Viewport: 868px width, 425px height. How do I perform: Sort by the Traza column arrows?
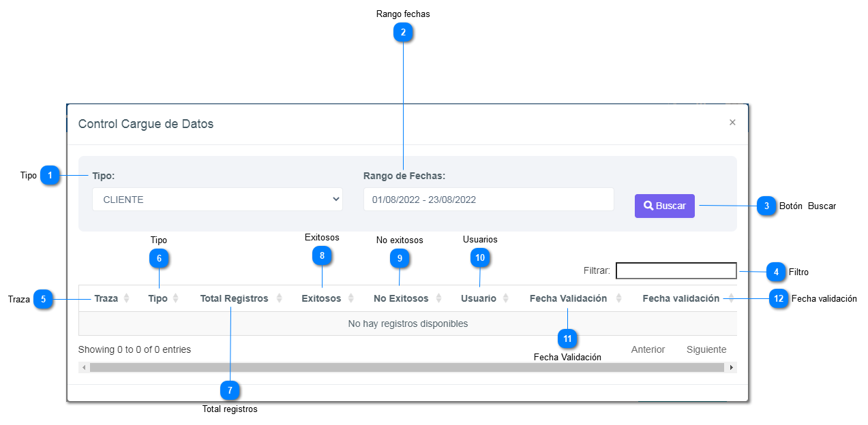click(126, 298)
